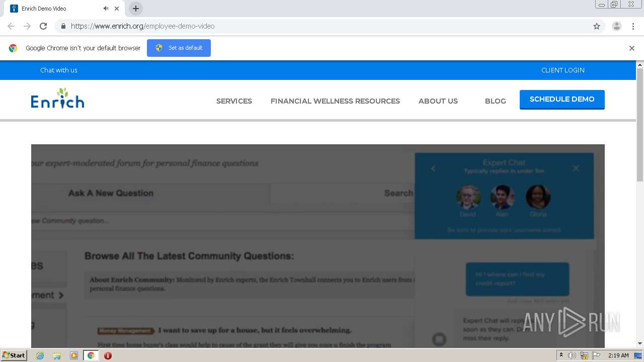The image size is (644, 362).
Task: Close the Enrich Demo Video tab
Action: tap(117, 9)
